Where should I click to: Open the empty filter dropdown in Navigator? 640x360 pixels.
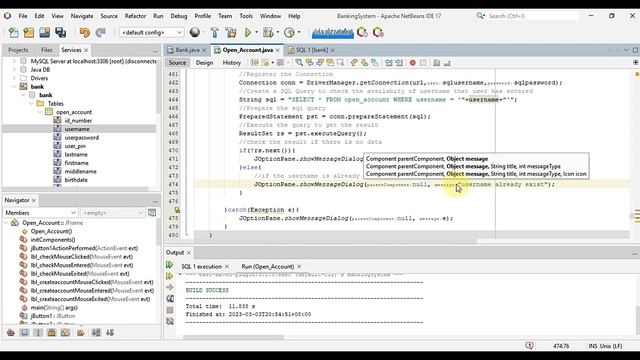coord(113,213)
